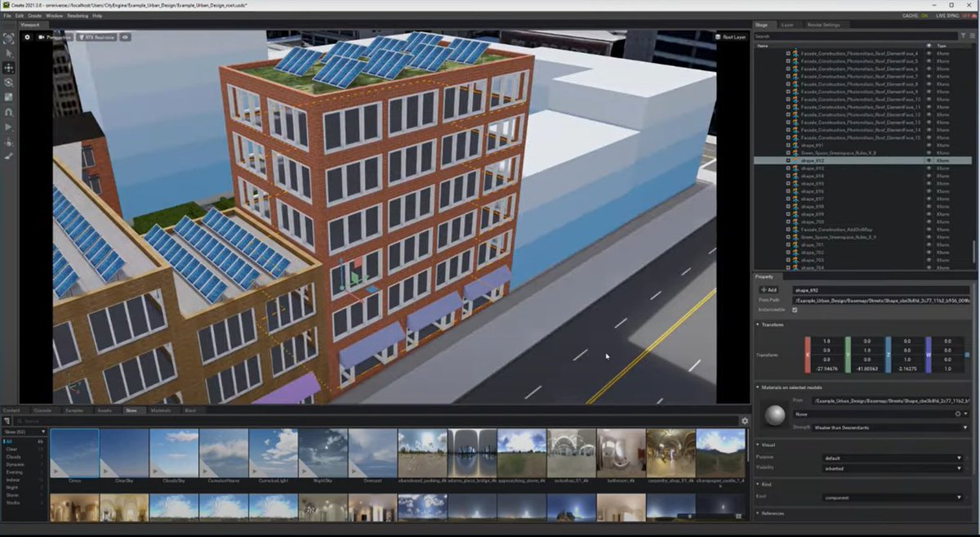Click the material preview sphere
This screenshot has width=980, height=537.
pyautogui.click(x=773, y=417)
